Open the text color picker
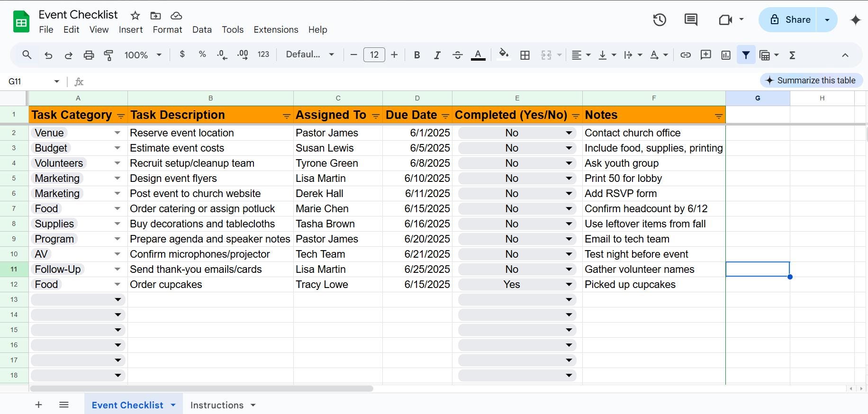Screen dimensions: 868x414 coord(478,55)
